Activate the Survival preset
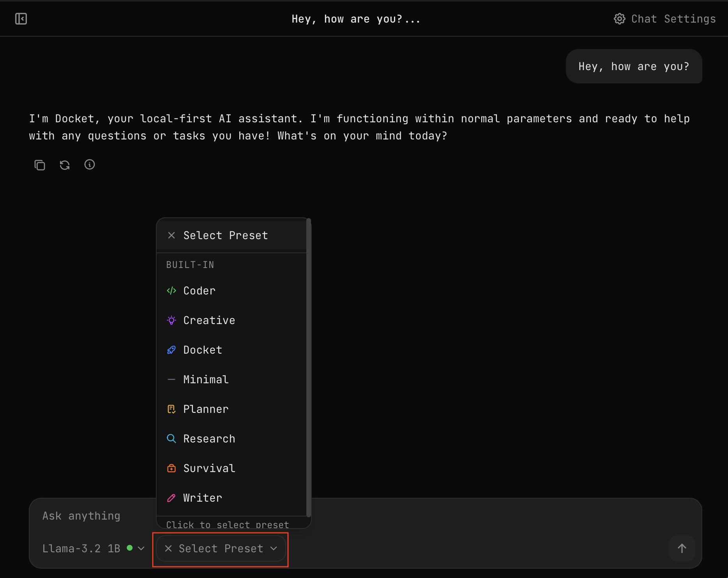The image size is (728, 578). point(209,468)
